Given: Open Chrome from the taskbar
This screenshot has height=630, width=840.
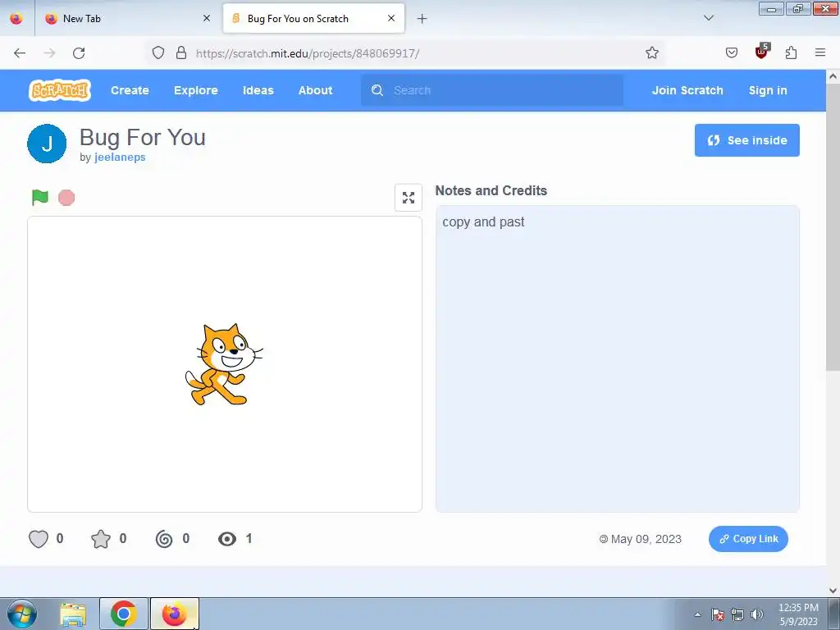Looking at the screenshot, I should [123, 614].
